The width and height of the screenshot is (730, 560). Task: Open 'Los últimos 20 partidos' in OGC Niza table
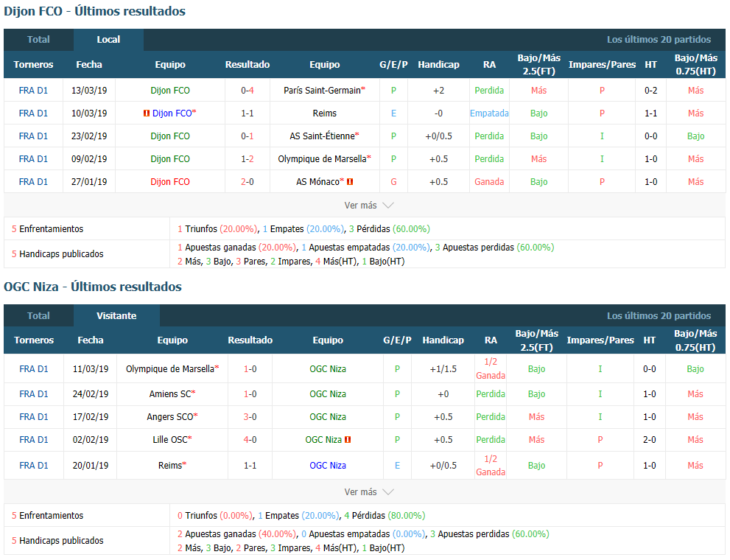tap(659, 315)
